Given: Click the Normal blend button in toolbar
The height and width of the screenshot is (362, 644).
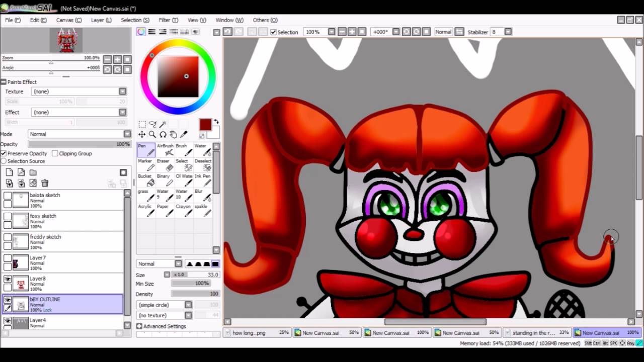Looking at the screenshot, I should tap(443, 32).
